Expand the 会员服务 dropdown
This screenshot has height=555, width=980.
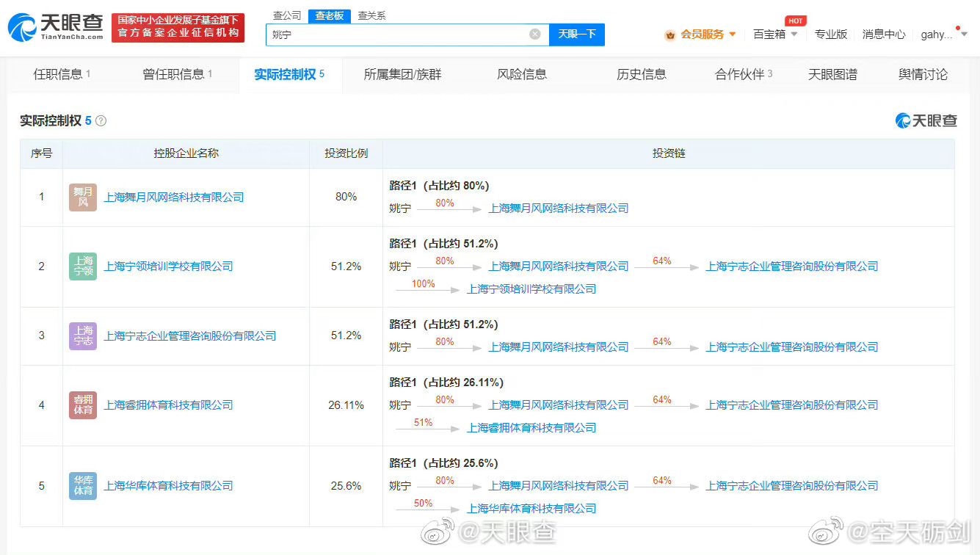tap(731, 35)
